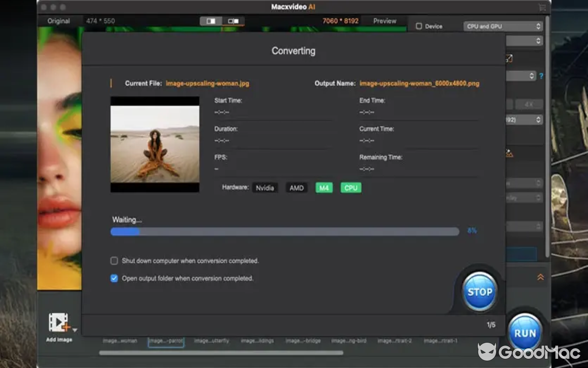The image size is (588, 368).
Task: Select the split-view comparison icon
Action: (x=211, y=21)
